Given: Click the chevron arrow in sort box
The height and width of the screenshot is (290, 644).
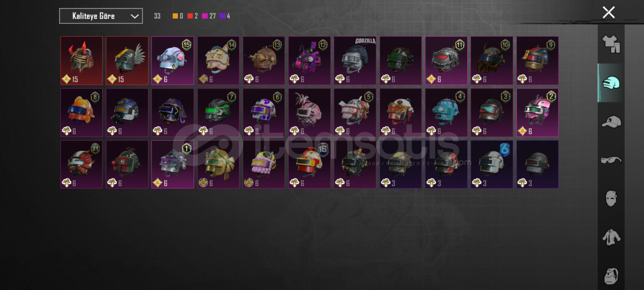Looking at the screenshot, I should click(x=135, y=16).
